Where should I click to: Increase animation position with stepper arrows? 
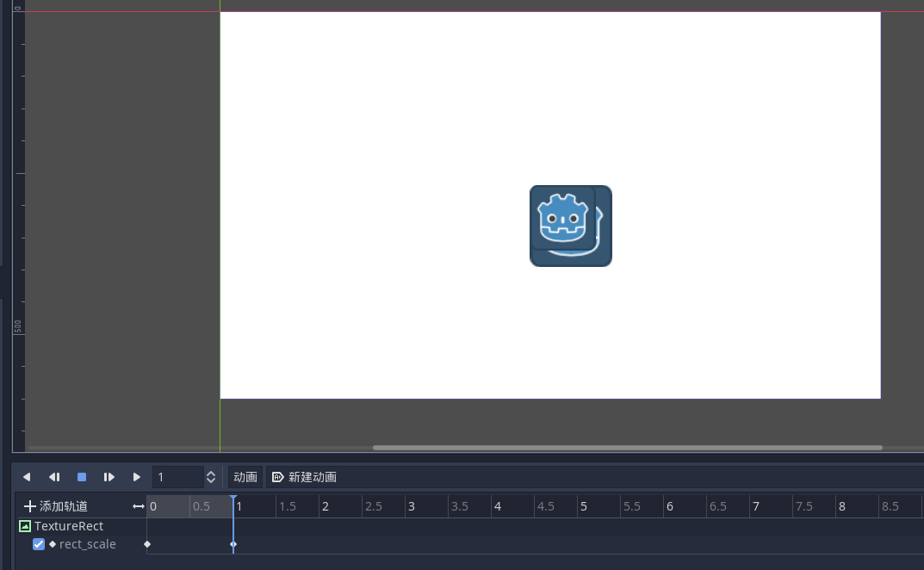tap(211, 473)
